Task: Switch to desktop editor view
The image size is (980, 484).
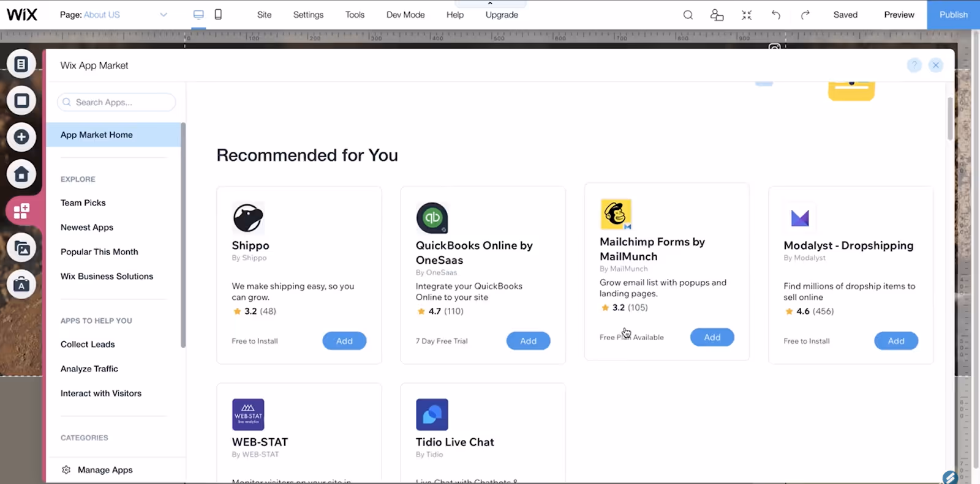Action: [198, 15]
